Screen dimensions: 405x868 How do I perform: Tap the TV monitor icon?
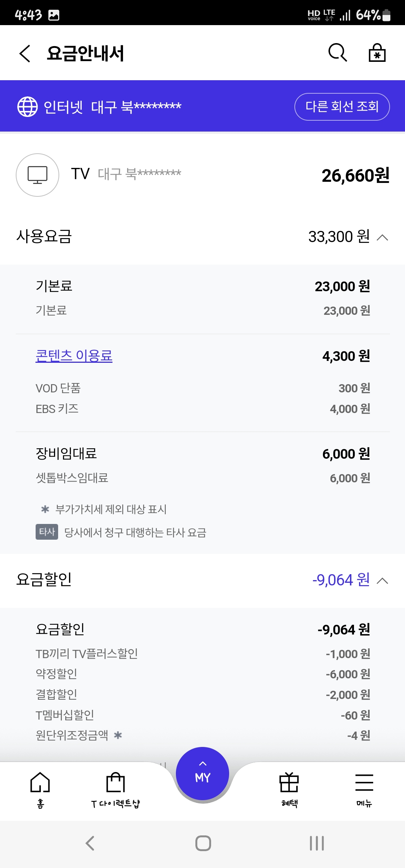[37, 175]
